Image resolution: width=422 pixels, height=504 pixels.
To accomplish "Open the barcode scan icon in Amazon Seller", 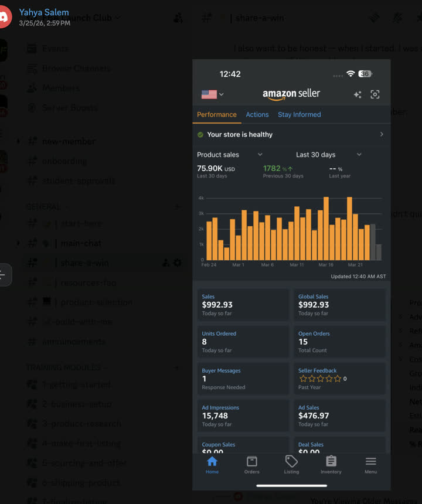I will (x=375, y=94).
